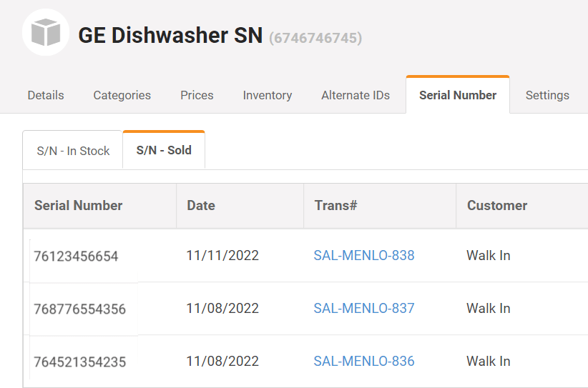Viewport: 588px width, 388px height.
Task: Open transaction SAL-MENLO-838 link
Action: point(364,255)
